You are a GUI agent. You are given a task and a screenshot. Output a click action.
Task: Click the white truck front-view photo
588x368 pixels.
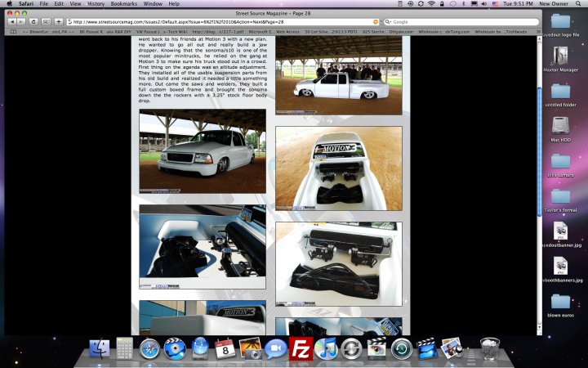[x=202, y=152]
